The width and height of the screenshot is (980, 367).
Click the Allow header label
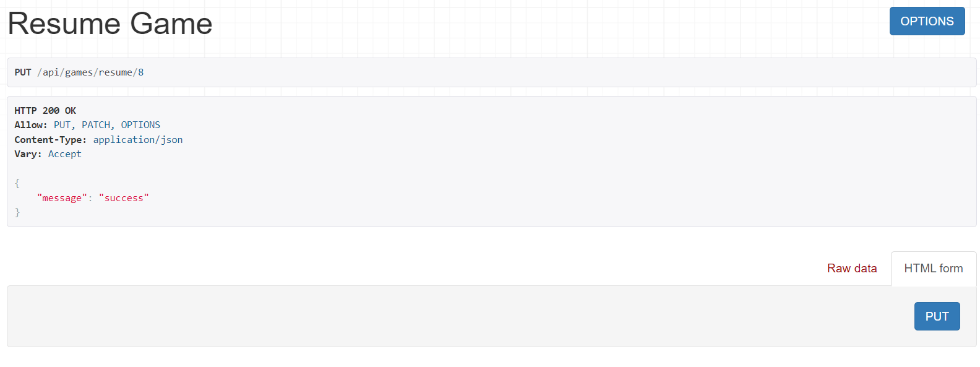(x=30, y=125)
